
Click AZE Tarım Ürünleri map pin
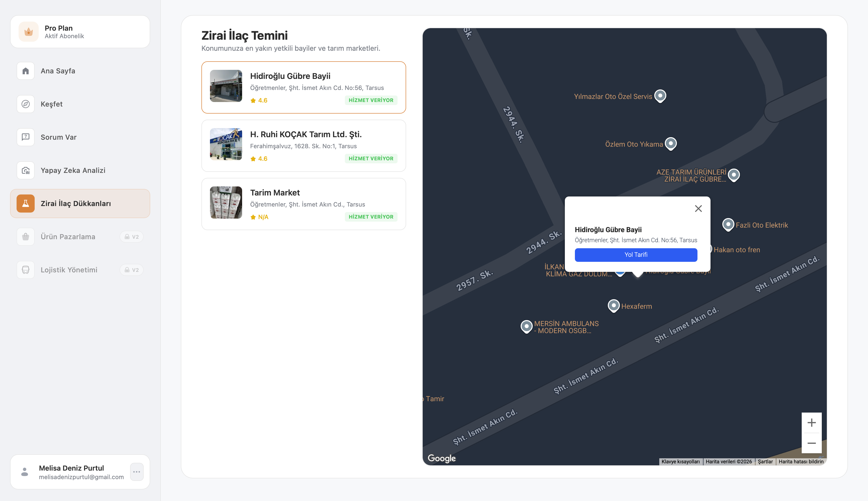tap(734, 175)
